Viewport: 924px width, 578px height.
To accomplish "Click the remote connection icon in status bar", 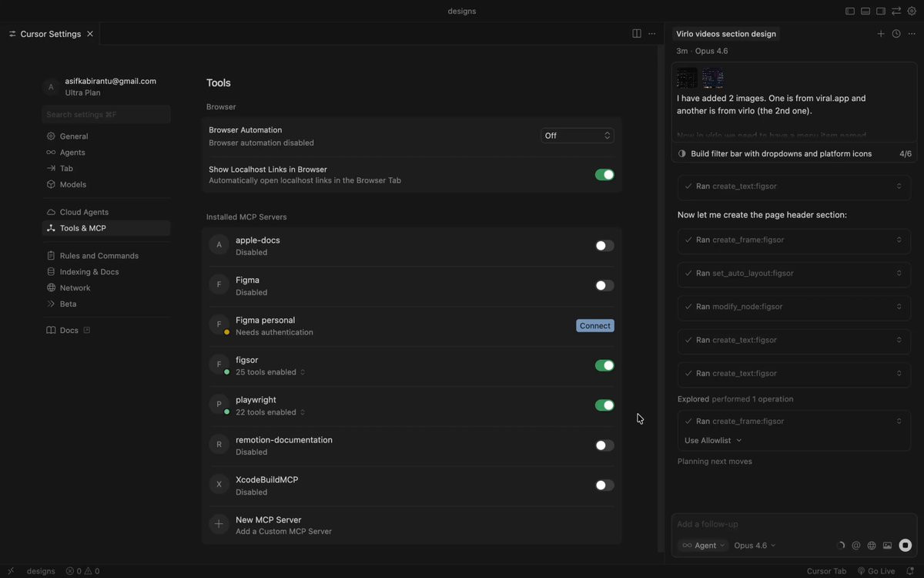I will [x=11, y=571].
